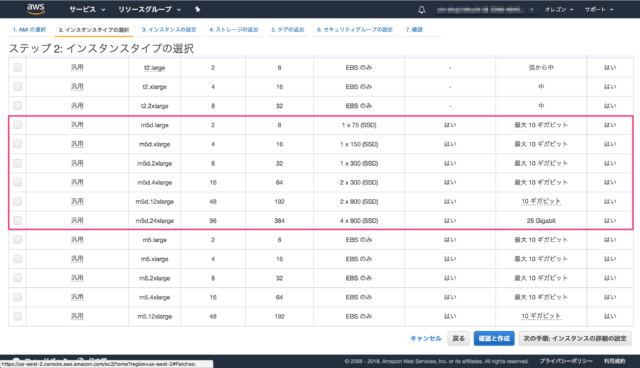Click the 確認と作成 button
Image resolution: width=640 pixels, height=368 pixels.
coord(494,338)
